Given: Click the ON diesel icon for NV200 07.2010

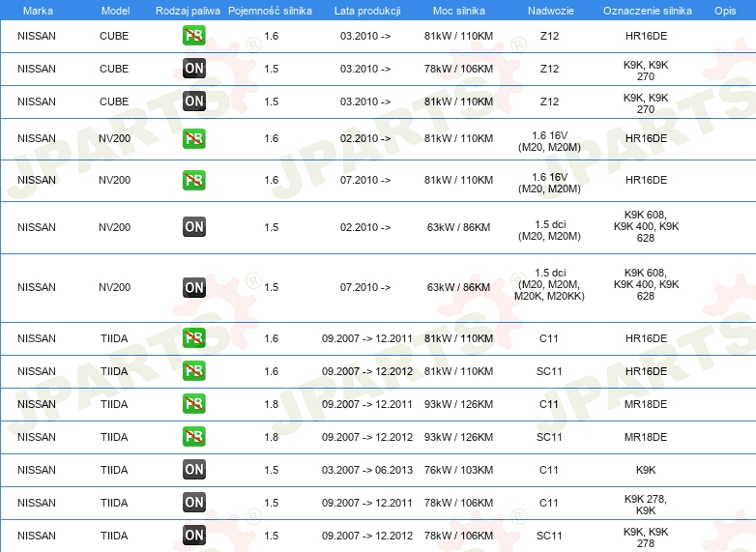Looking at the screenshot, I should tap(193, 287).
